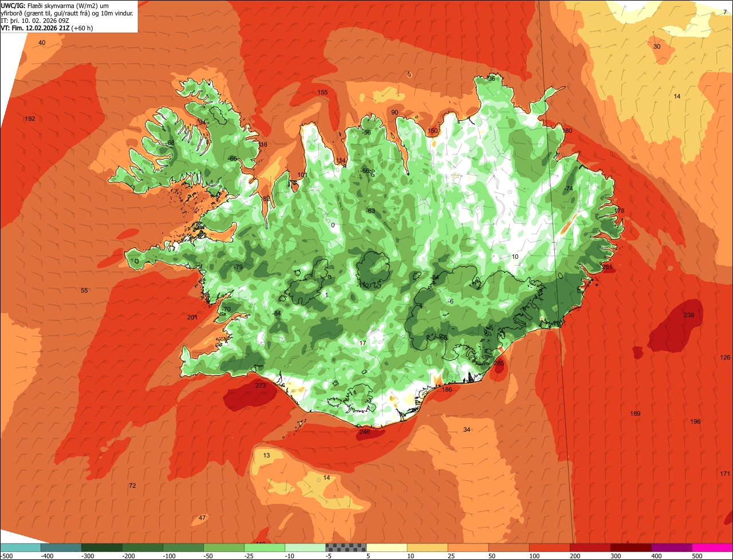The width and height of the screenshot is (733, 560).
Task: Click the magenta legend swatch right of 500
Action: coord(712,547)
